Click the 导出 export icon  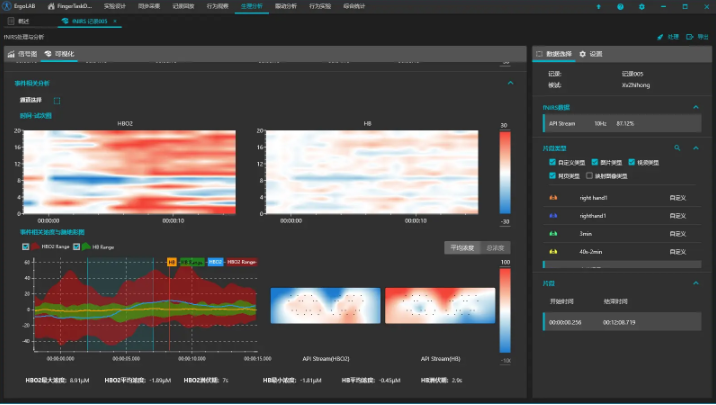coord(687,37)
